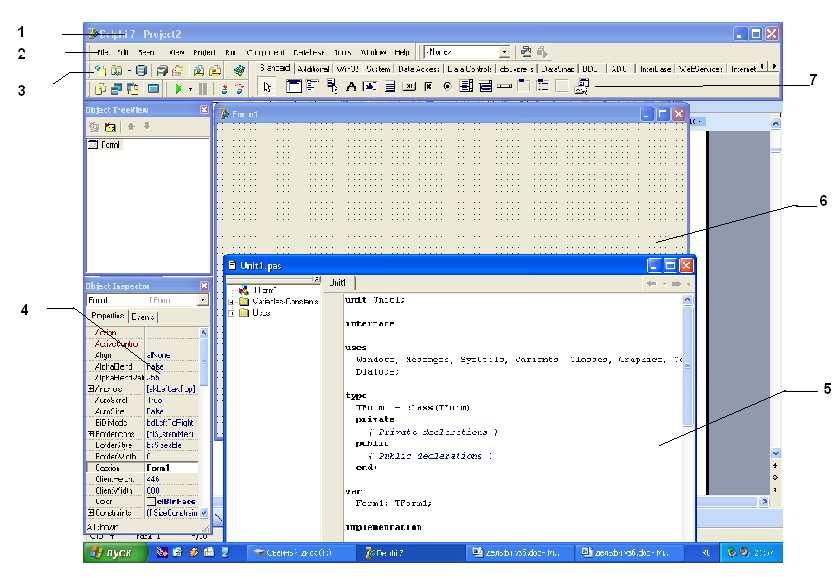This screenshot has height=577, width=837.
Task: Open the desktop layout combo box showing None
Action: pyautogui.click(x=467, y=52)
